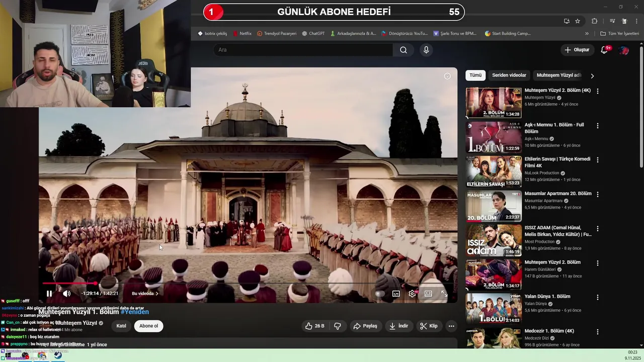Open Windows Start button in taskbar
This screenshot has width=644, height=362.
[x=8, y=355]
